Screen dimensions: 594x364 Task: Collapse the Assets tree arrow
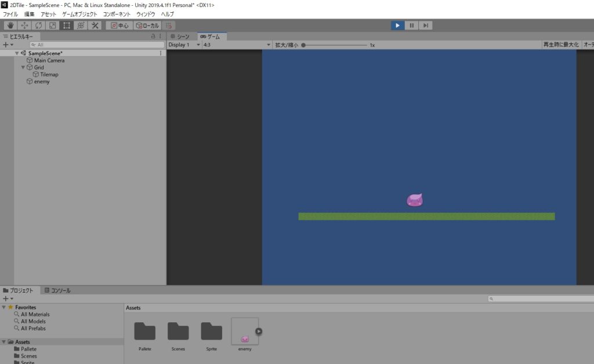[4, 341]
